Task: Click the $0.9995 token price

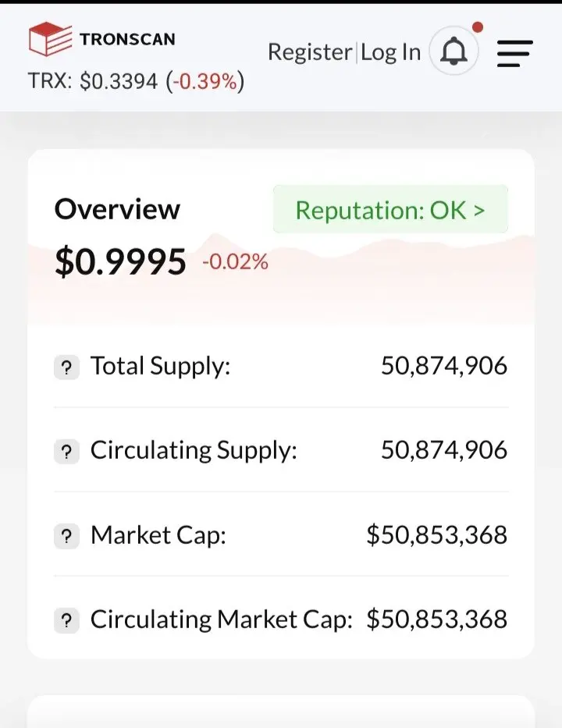Action: point(120,262)
